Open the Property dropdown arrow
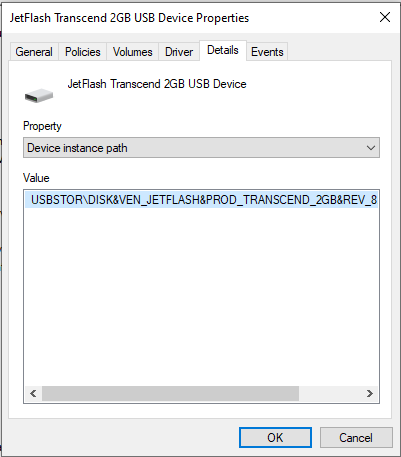The height and width of the screenshot is (457, 401). point(371,148)
